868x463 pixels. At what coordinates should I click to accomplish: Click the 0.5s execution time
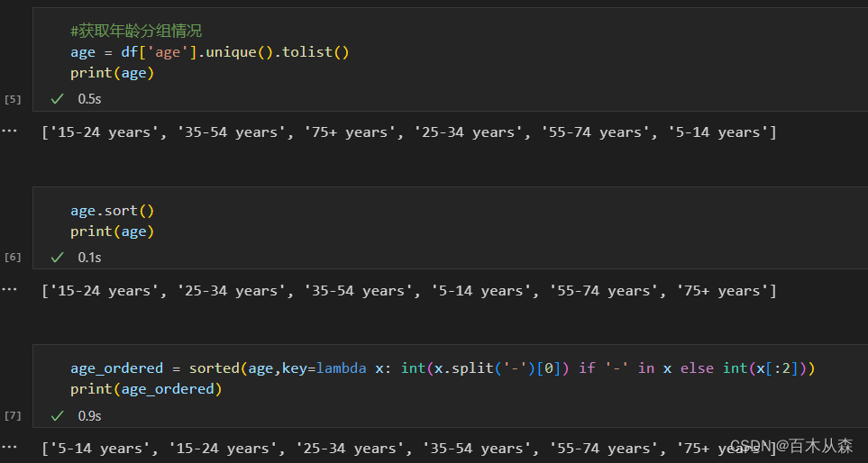[89, 99]
